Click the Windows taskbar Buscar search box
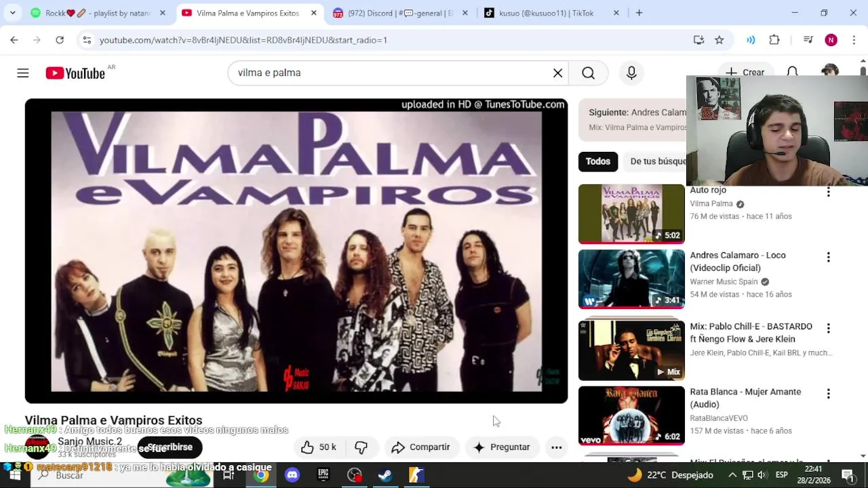 coord(122,475)
